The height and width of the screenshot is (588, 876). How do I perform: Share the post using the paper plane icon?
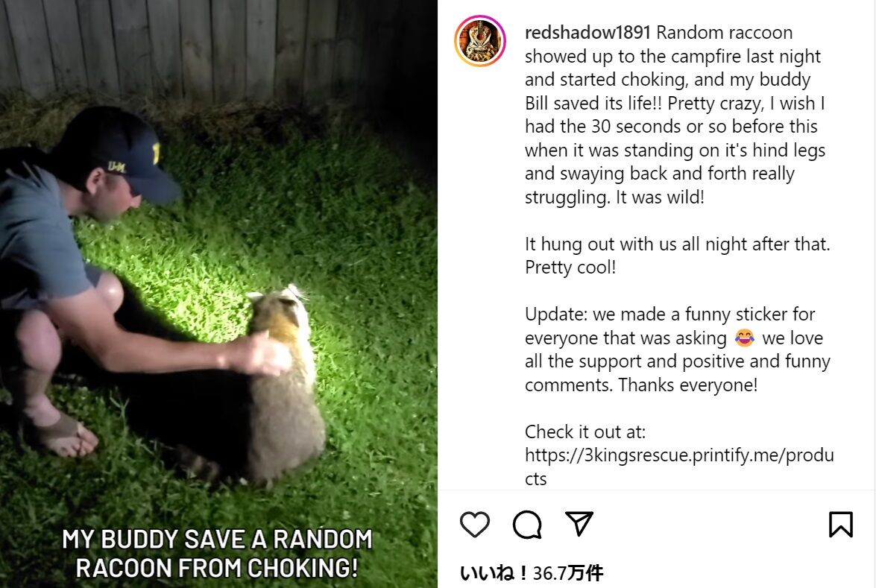579,523
